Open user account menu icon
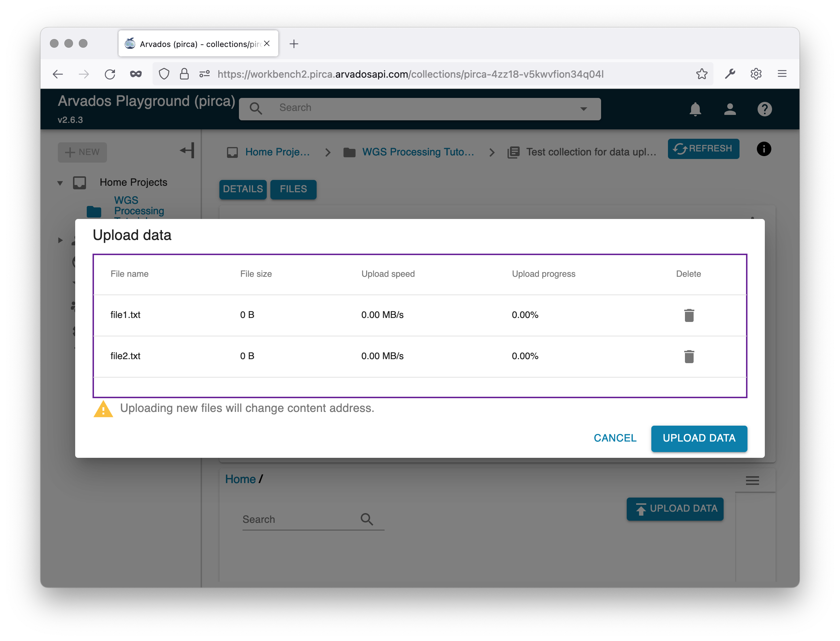Image resolution: width=840 pixels, height=641 pixels. (x=729, y=109)
